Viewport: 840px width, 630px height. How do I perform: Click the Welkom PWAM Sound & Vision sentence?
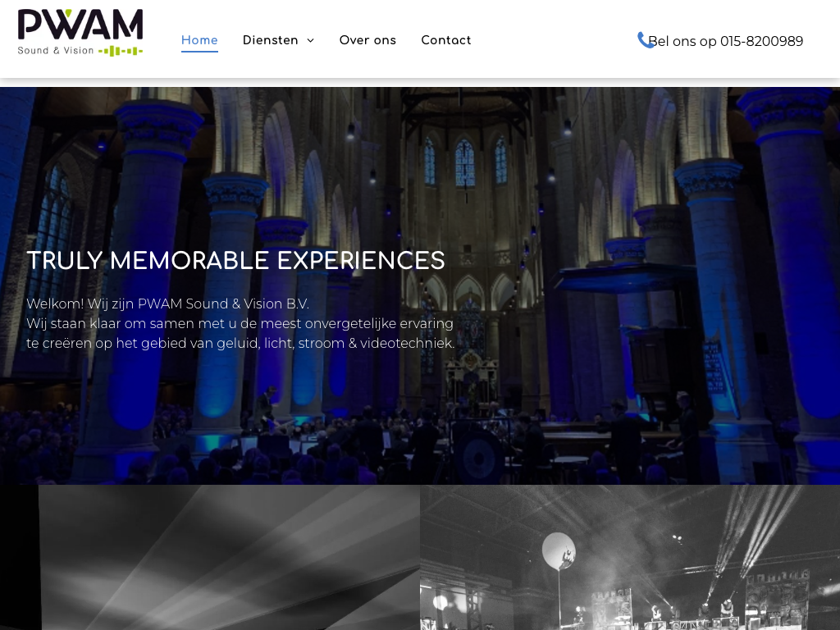tap(167, 304)
